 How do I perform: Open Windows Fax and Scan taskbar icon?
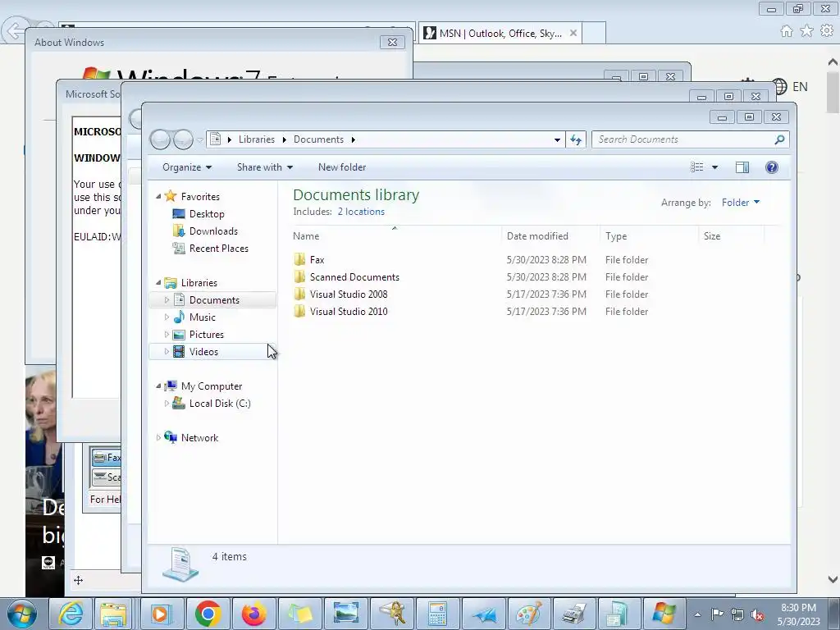tap(575, 614)
